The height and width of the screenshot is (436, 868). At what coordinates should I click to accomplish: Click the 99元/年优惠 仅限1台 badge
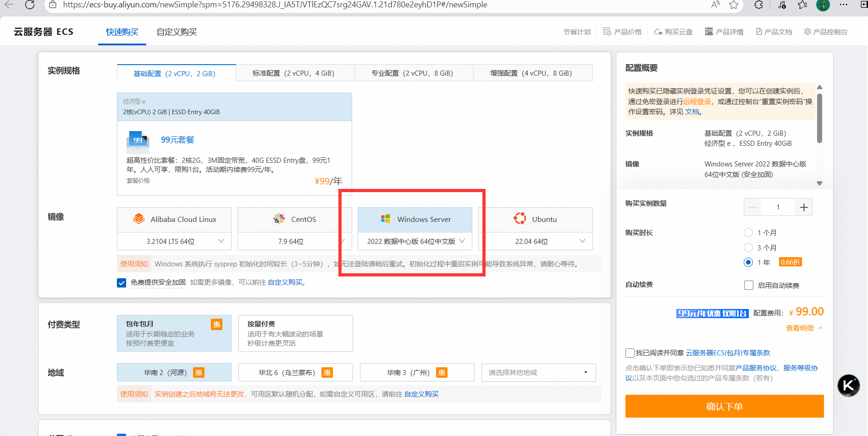pyautogui.click(x=712, y=314)
